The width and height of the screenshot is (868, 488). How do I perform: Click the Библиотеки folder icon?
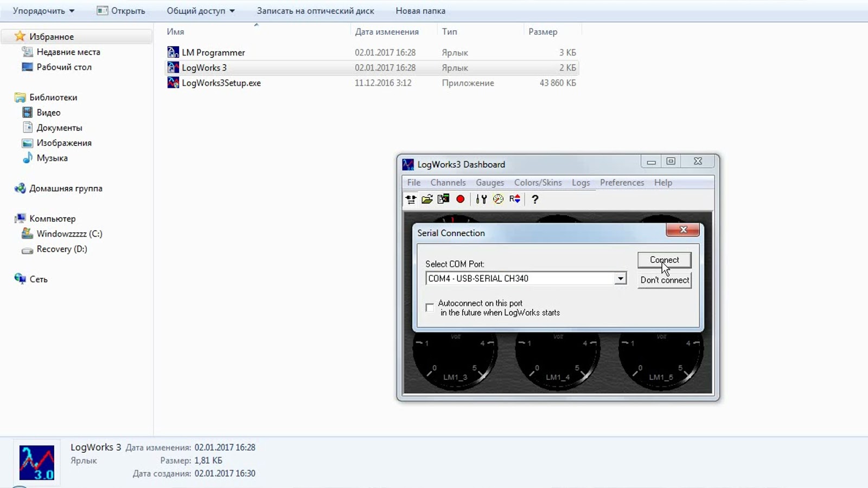click(x=20, y=97)
